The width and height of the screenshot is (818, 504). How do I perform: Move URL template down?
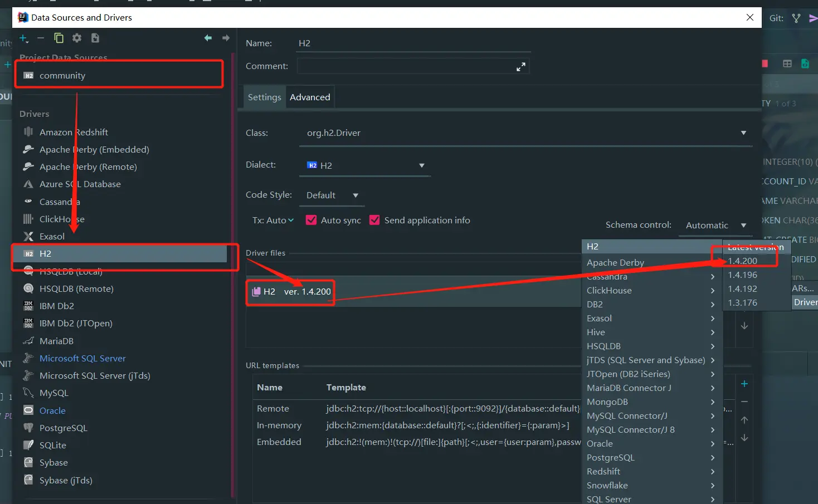pos(744,438)
